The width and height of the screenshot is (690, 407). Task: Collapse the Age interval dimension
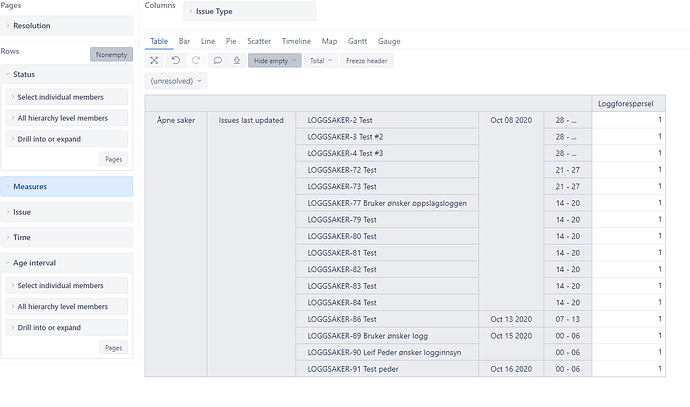coord(66,263)
